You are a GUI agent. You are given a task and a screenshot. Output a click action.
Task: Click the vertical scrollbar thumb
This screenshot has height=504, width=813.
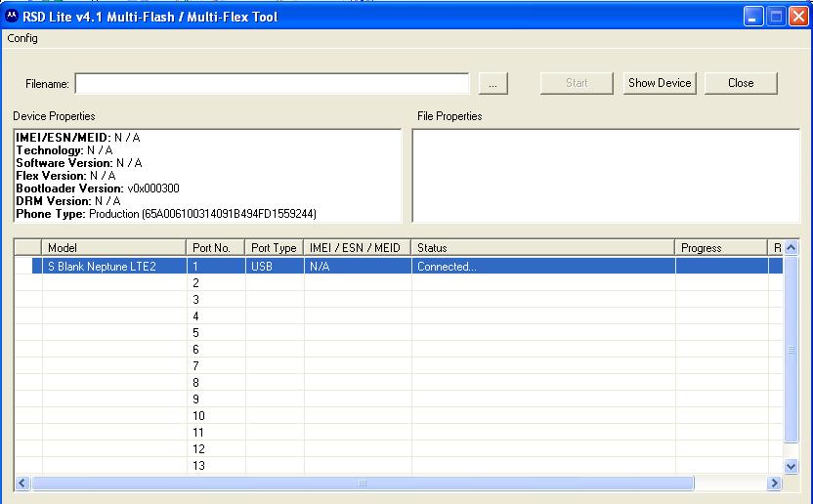pyautogui.click(x=791, y=349)
